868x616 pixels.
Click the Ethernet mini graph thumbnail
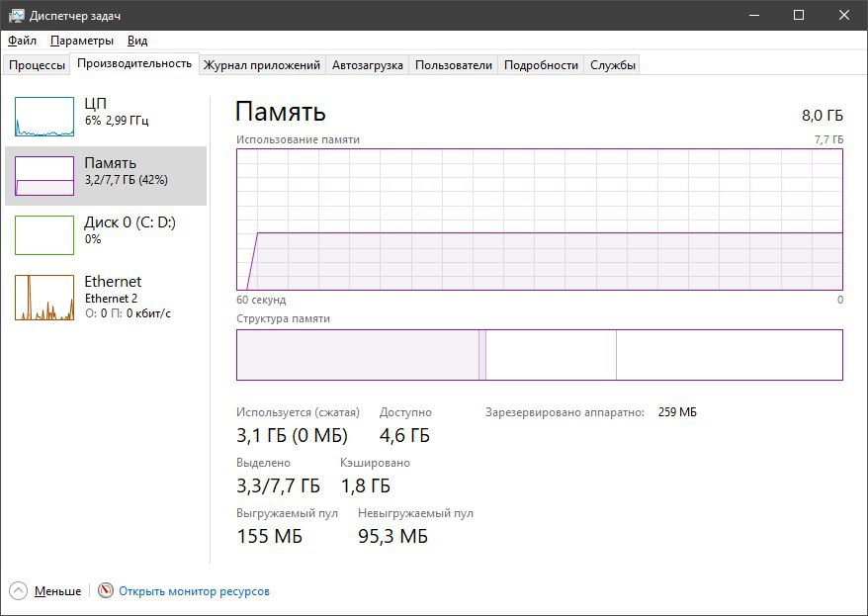44,298
